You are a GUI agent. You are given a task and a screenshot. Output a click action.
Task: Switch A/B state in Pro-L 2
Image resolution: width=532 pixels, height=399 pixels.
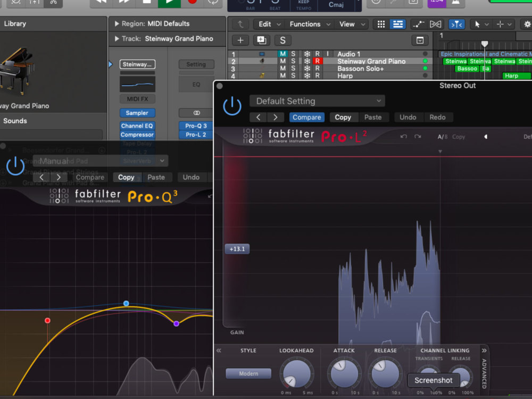point(442,137)
